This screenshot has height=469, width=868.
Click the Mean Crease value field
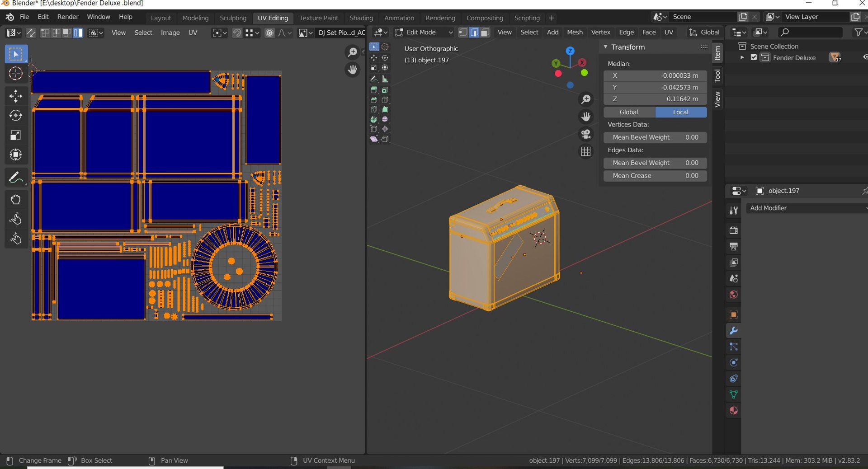coord(655,176)
